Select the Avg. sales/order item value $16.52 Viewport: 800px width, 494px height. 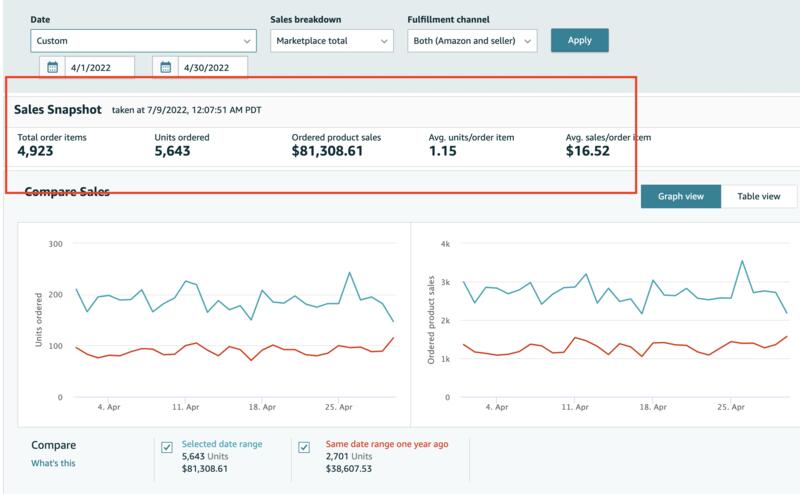tap(587, 151)
